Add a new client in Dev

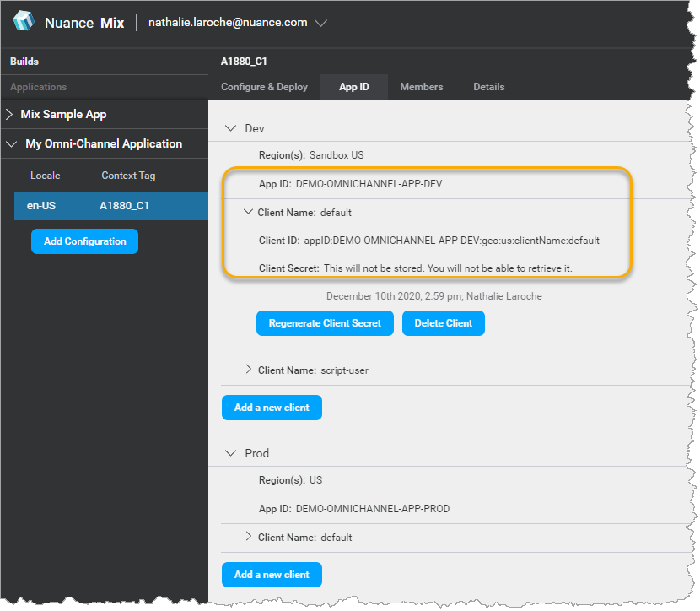[x=272, y=408]
